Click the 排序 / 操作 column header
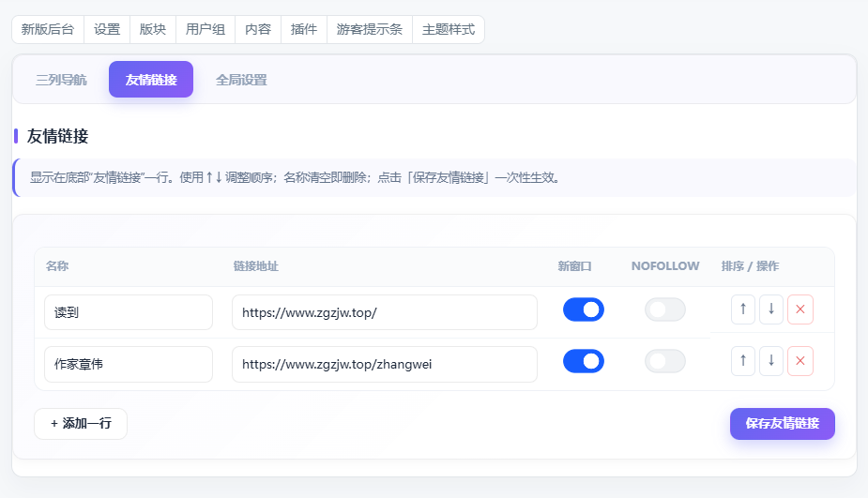868x498 pixels. (x=750, y=266)
